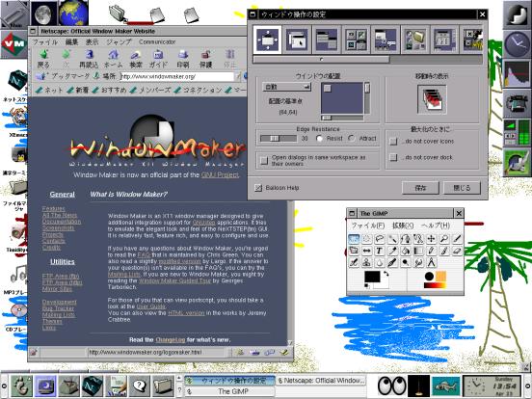The width and height of the screenshot is (532, 399).
Task: Click GIMP gradient preview under brush indicator
Action: 435,285
